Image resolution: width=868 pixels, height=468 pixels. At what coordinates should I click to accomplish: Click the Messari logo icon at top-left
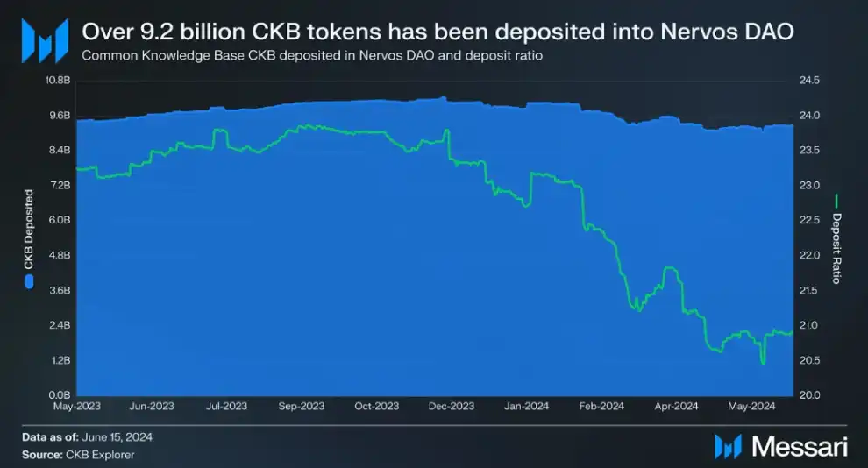point(45,39)
